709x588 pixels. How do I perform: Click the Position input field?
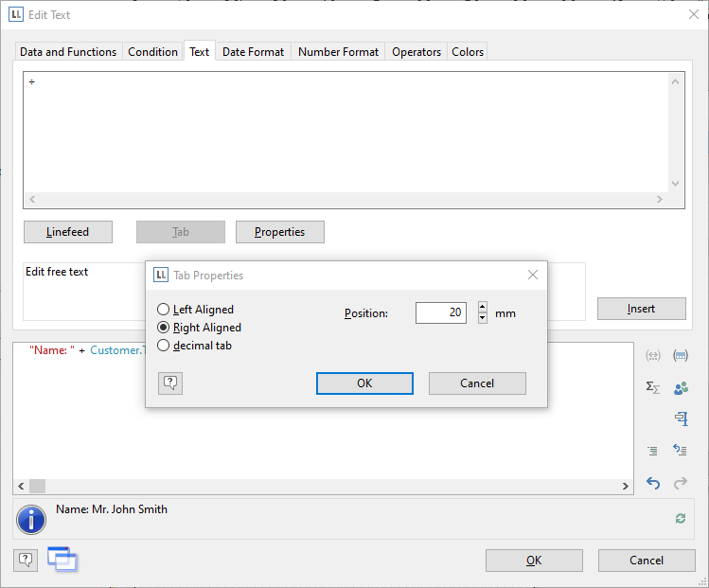440,312
